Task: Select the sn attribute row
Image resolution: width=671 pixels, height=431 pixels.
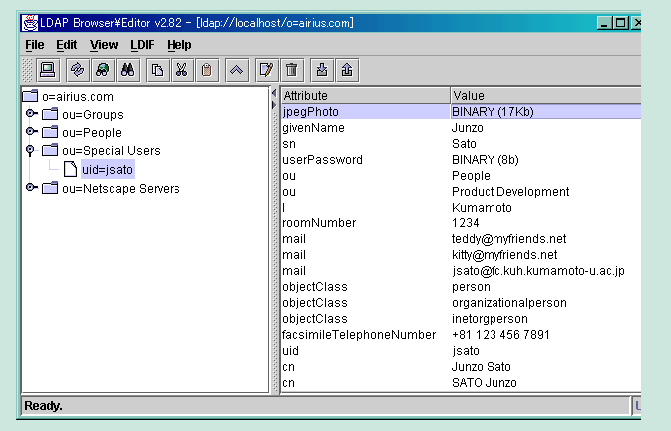Action: pos(461,144)
